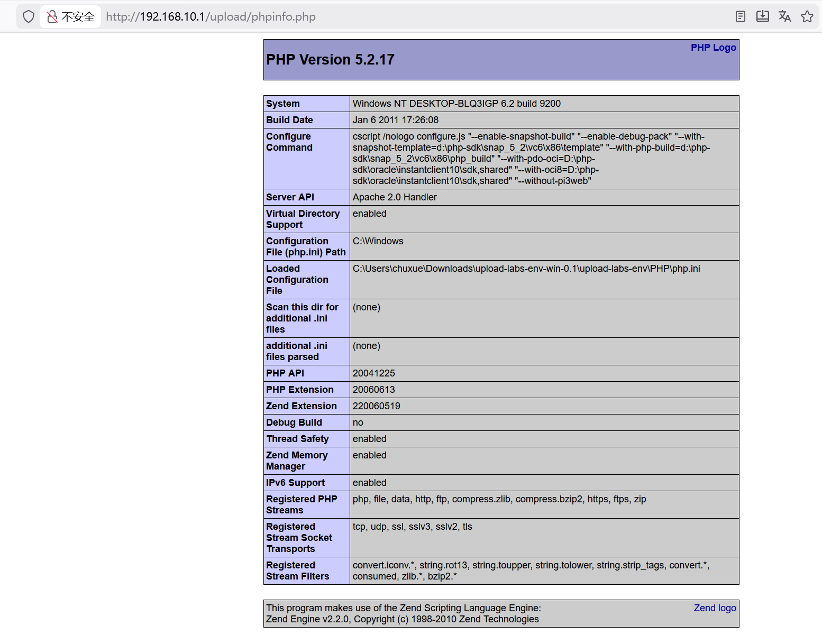Click the Jan 6 2011 17:26:08 value
Screen dimensions: 822x644
coord(396,120)
